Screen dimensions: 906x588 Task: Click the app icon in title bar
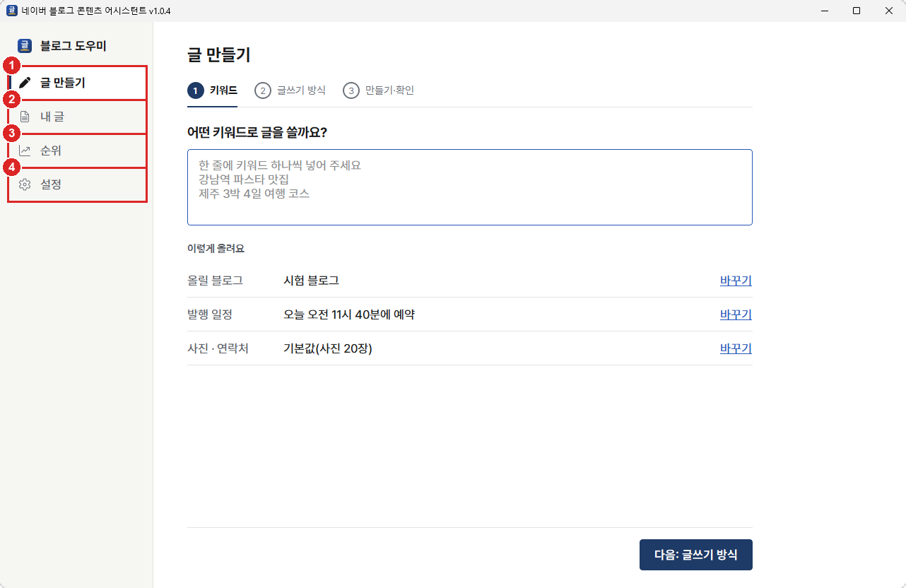[x=11, y=11]
